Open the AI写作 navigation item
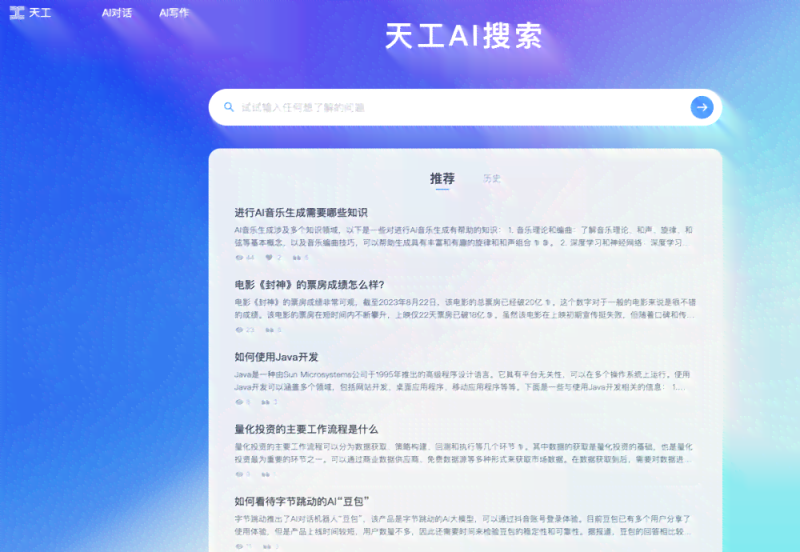 (174, 13)
